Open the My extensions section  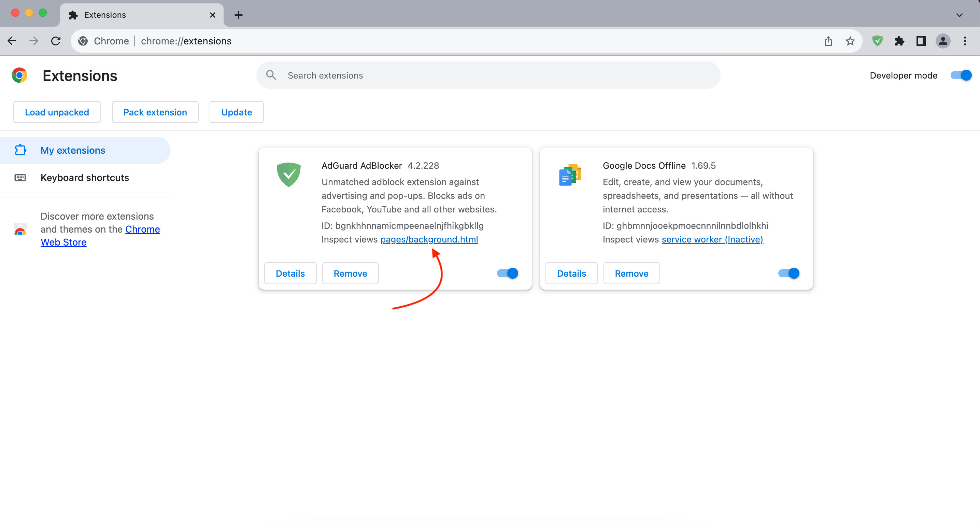point(73,150)
